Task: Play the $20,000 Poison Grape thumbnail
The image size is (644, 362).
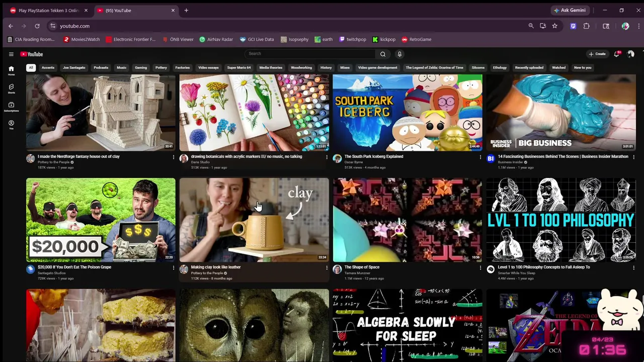Action: point(101,220)
